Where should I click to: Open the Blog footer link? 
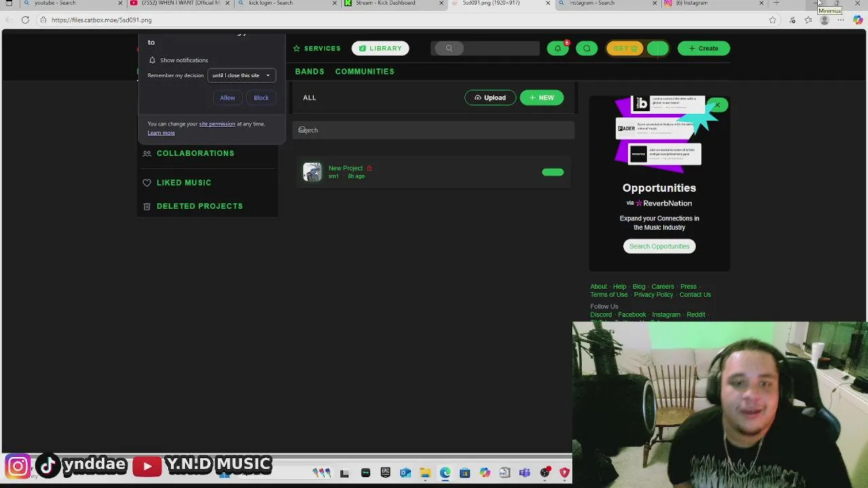click(x=639, y=287)
